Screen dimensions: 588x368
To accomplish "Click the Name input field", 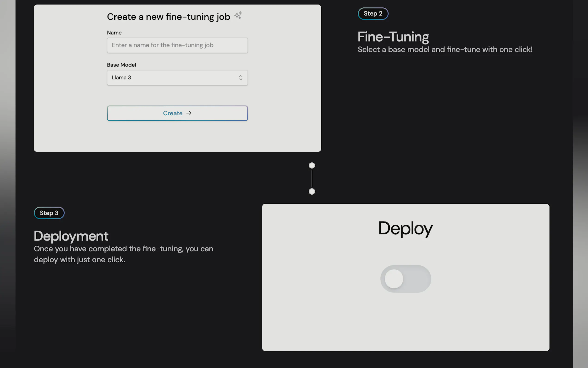I will tap(177, 45).
